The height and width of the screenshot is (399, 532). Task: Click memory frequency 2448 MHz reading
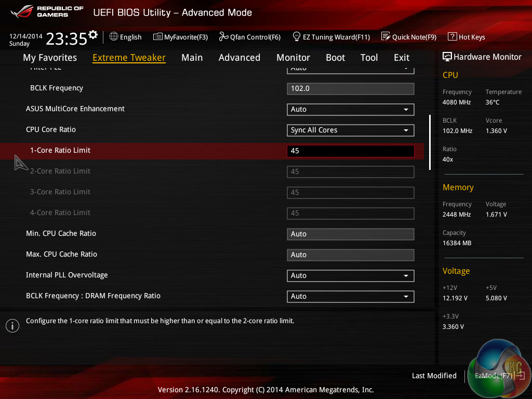[456, 215]
